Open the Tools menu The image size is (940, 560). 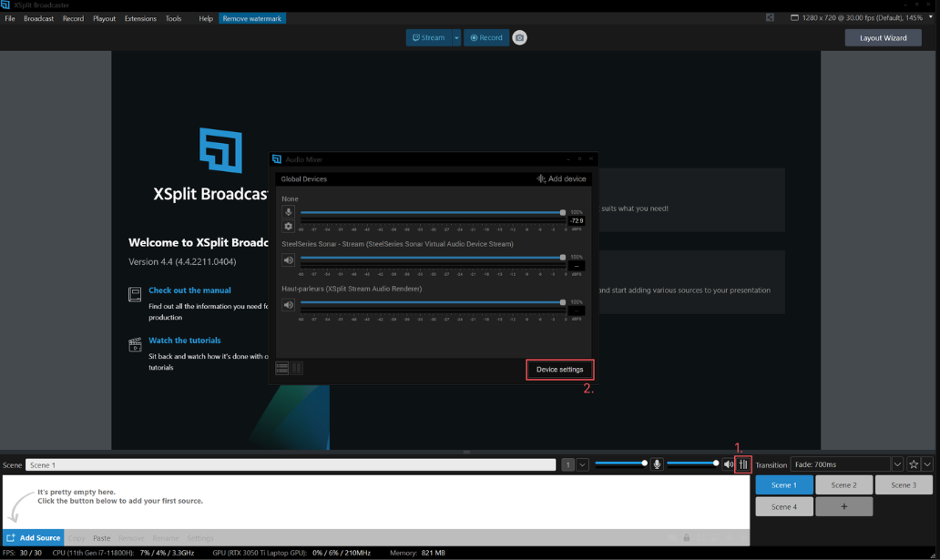[x=173, y=18]
